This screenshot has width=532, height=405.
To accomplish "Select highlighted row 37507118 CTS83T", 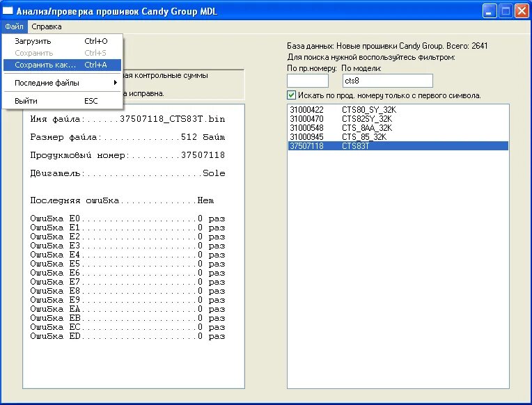I will tap(398, 146).
